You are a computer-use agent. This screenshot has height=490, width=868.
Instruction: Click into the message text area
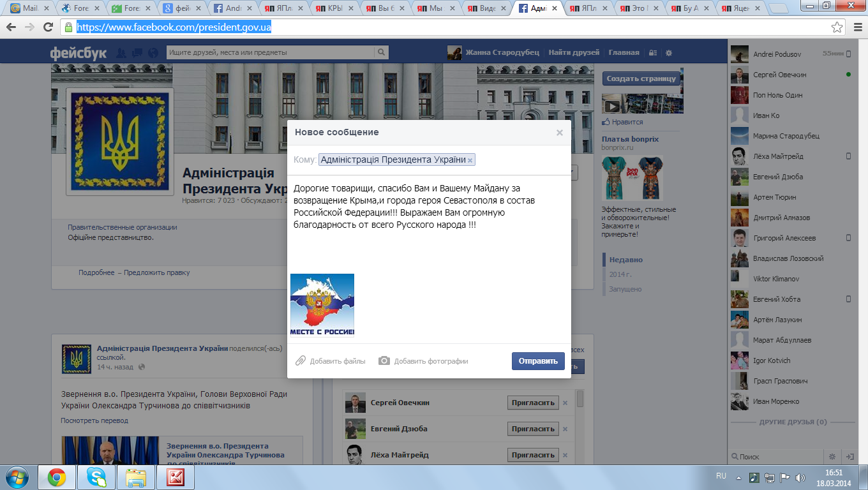tap(429, 223)
